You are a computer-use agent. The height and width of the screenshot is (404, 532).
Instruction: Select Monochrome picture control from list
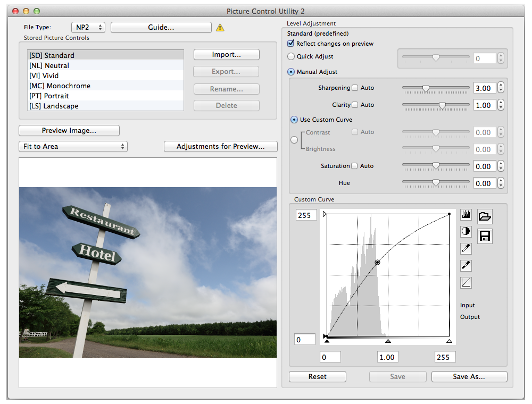60,86
